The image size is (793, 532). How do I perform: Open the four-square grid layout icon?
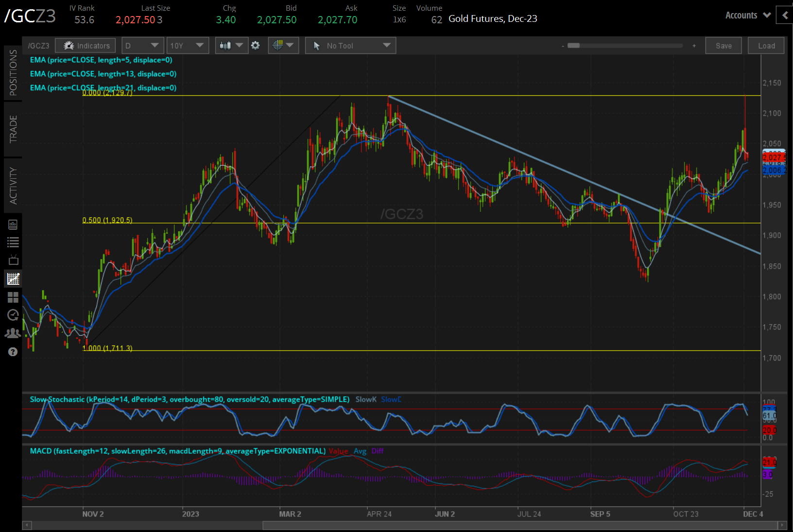tap(13, 297)
